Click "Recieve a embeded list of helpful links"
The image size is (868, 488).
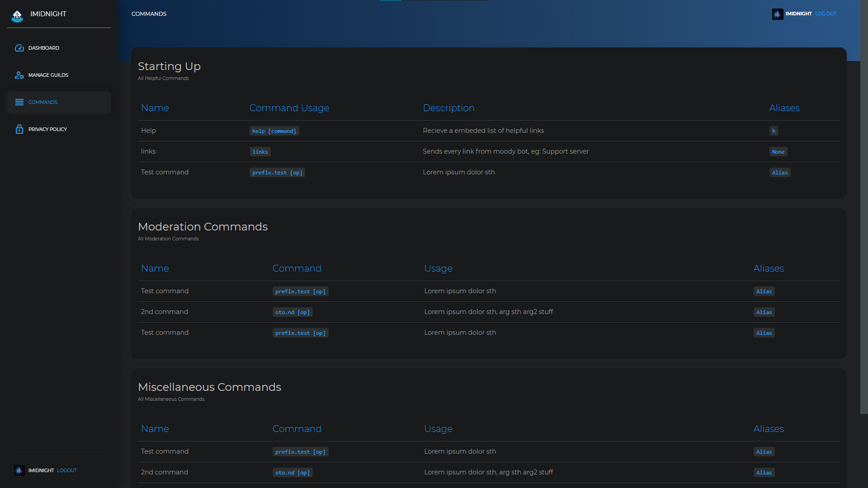coord(483,131)
